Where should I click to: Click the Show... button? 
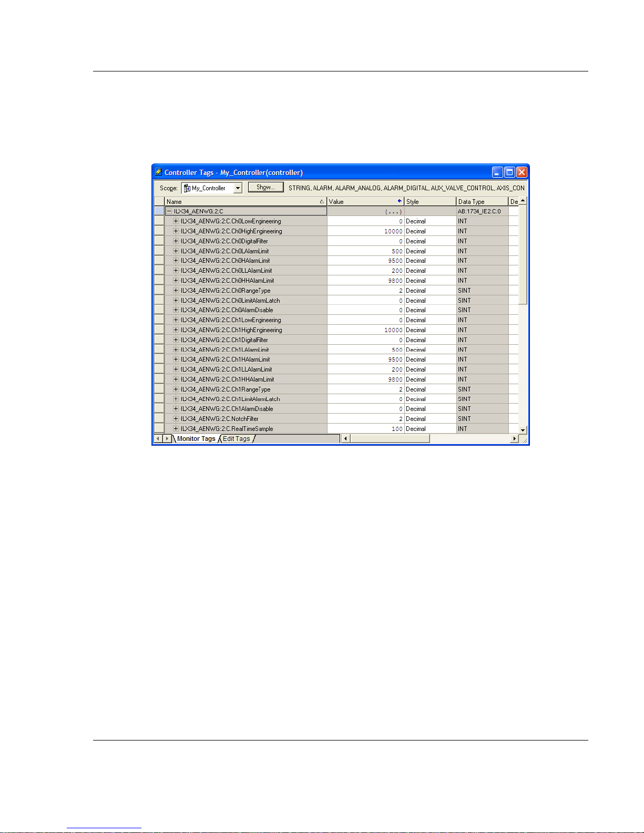click(x=265, y=187)
